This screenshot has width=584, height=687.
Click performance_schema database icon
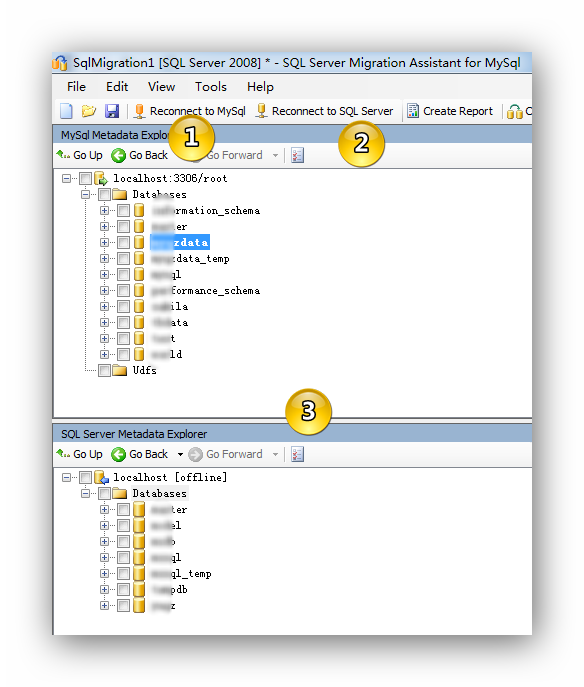tap(139, 290)
